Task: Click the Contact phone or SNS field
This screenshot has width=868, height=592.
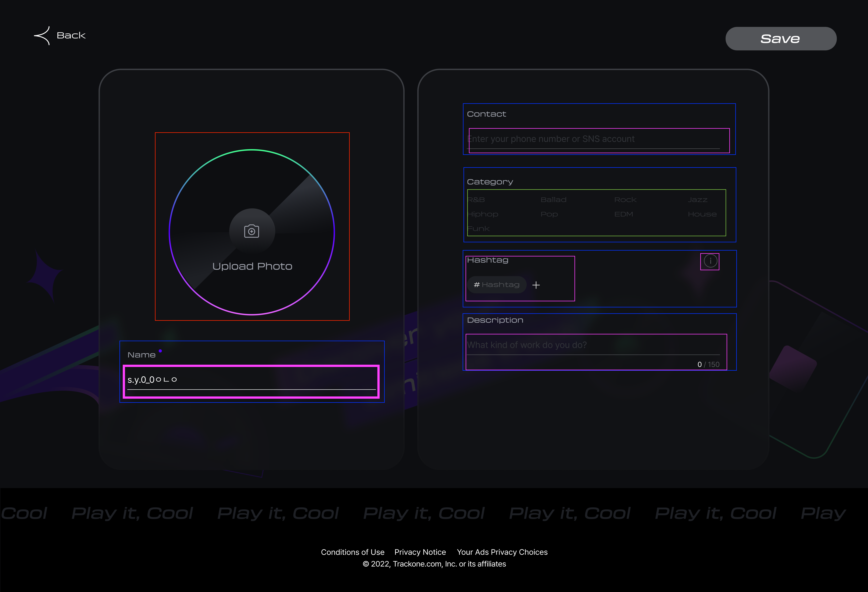Action: 594,139
